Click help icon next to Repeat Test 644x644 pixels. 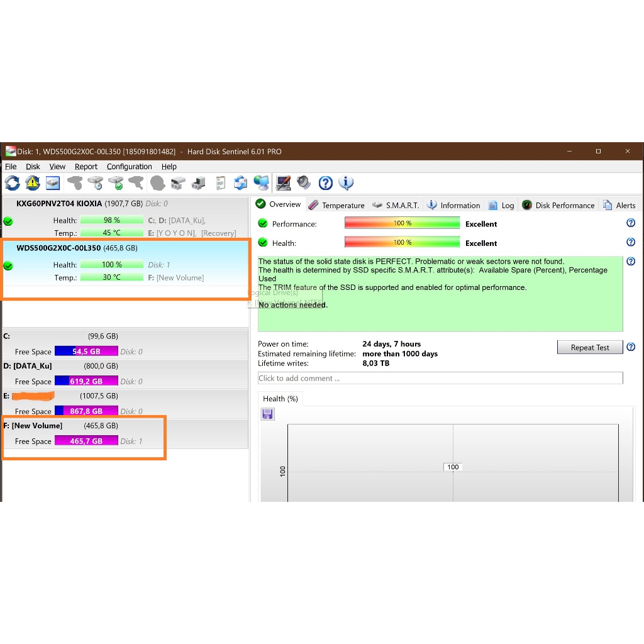tap(631, 347)
